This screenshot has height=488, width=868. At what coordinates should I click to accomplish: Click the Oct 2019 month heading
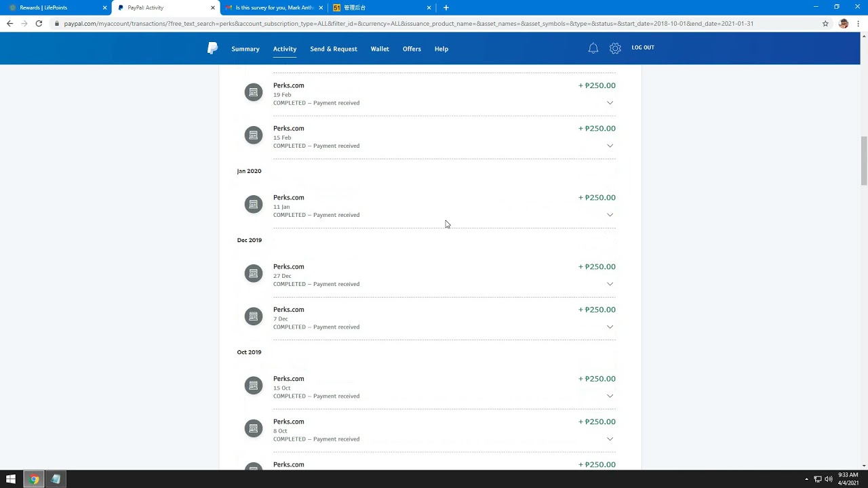(249, 352)
